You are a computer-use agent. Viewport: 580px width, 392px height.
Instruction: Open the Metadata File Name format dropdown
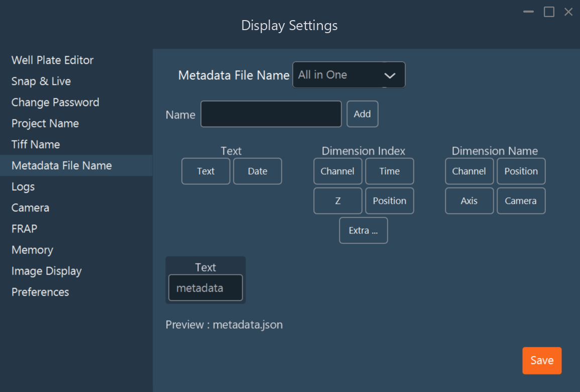point(349,74)
